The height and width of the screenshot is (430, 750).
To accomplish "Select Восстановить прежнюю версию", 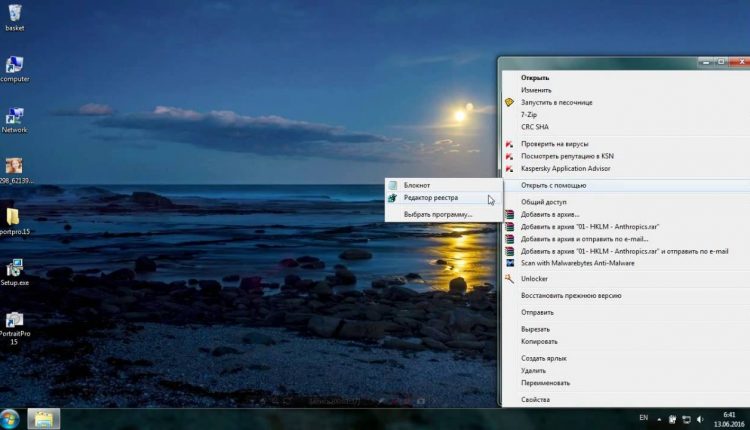I will [x=571, y=296].
